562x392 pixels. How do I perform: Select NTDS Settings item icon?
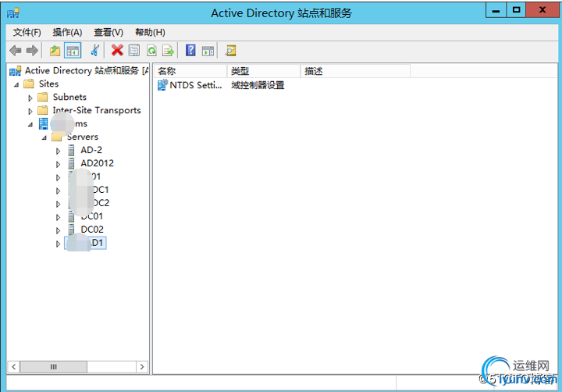point(162,85)
